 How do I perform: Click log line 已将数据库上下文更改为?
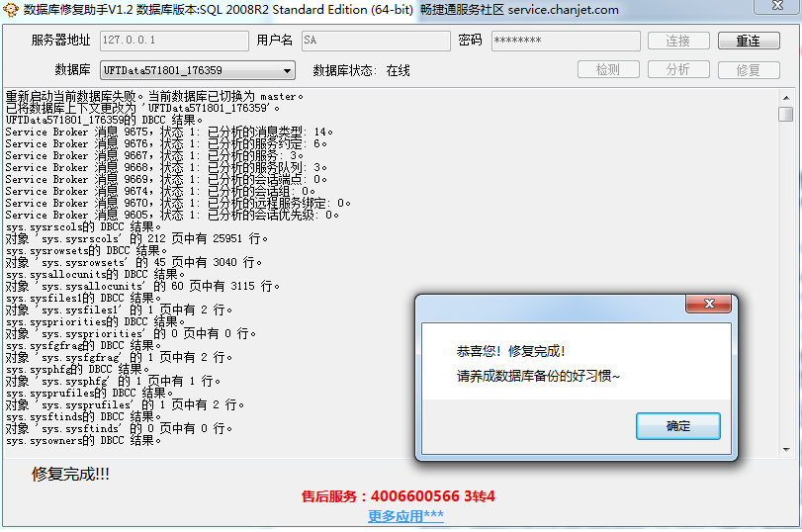click(x=142, y=108)
